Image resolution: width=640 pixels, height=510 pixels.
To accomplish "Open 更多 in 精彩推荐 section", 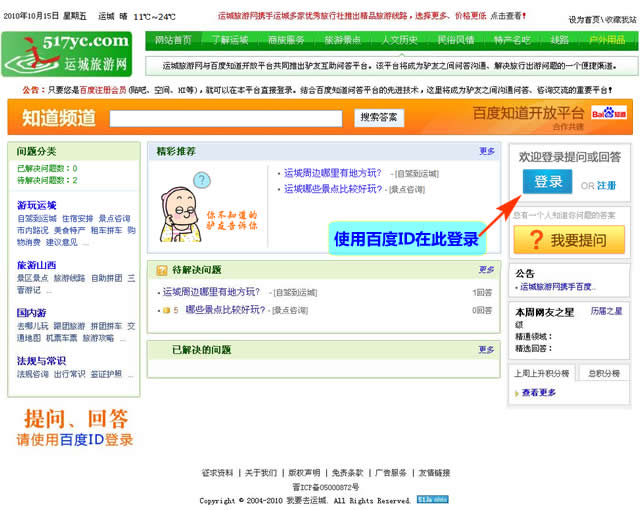I will [x=487, y=151].
